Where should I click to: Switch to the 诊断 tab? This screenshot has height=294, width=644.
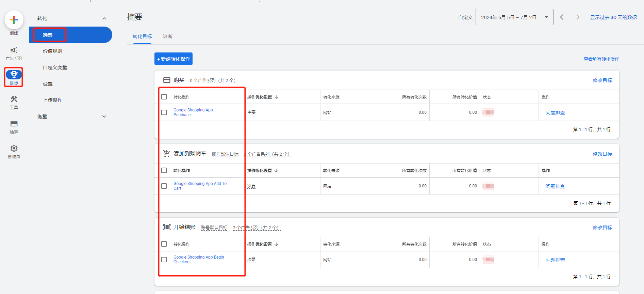pyautogui.click(x=167, y=36)
